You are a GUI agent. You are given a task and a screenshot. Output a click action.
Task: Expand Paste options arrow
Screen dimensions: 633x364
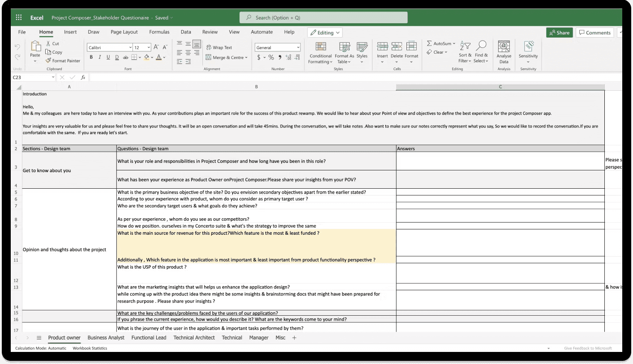[35, 61]
